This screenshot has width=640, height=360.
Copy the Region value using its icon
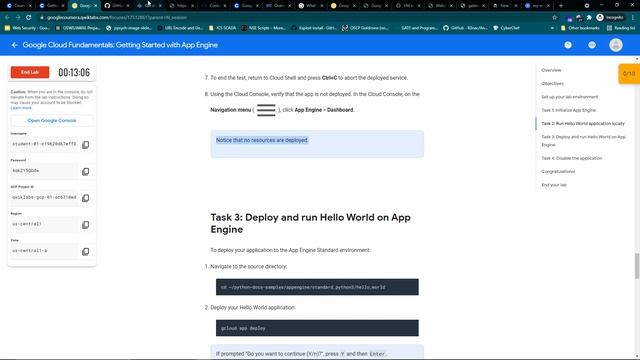(x=85, y=224)
